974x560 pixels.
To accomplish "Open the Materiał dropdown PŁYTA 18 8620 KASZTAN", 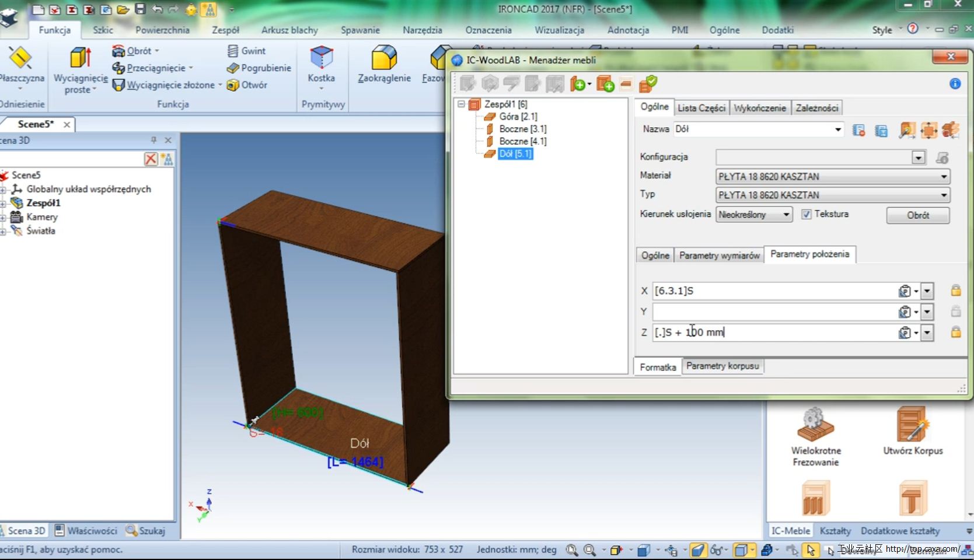I will 833,176.
